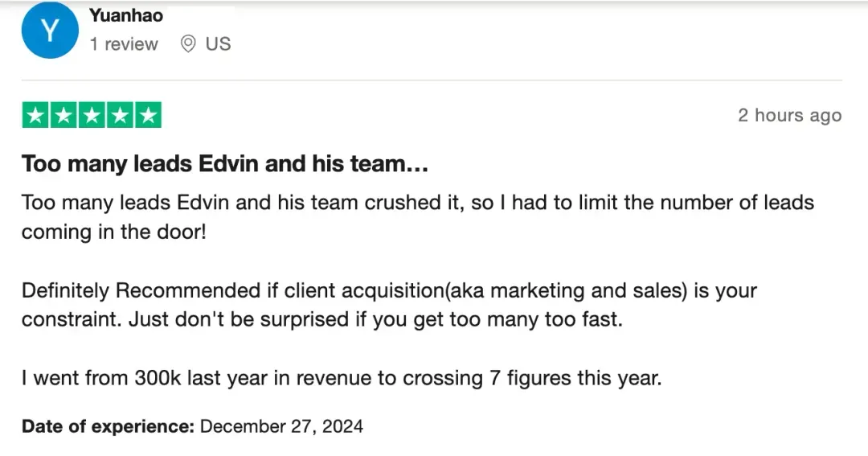Click the third green rating star

(92, 116)
